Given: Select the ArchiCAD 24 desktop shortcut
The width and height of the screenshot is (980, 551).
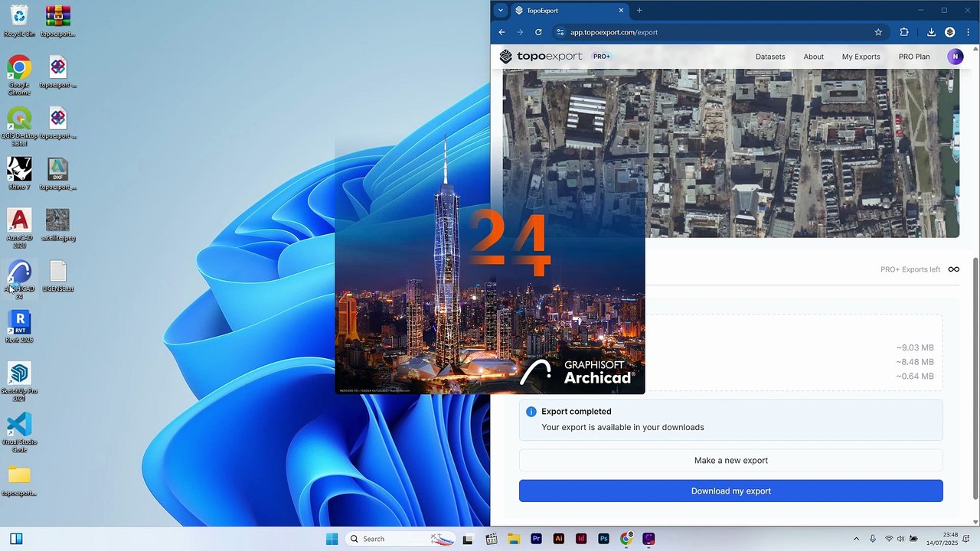Looking at the screenshot, I should click(x=19, y=279).
